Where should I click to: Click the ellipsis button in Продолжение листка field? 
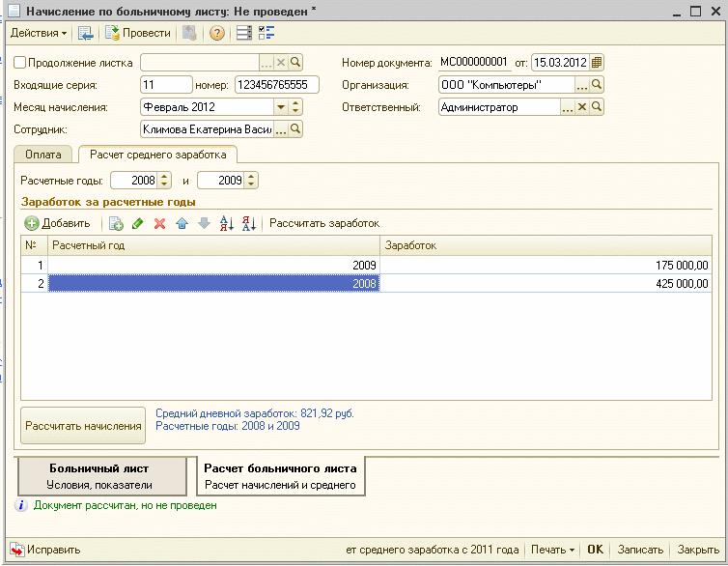click(266, 62)
